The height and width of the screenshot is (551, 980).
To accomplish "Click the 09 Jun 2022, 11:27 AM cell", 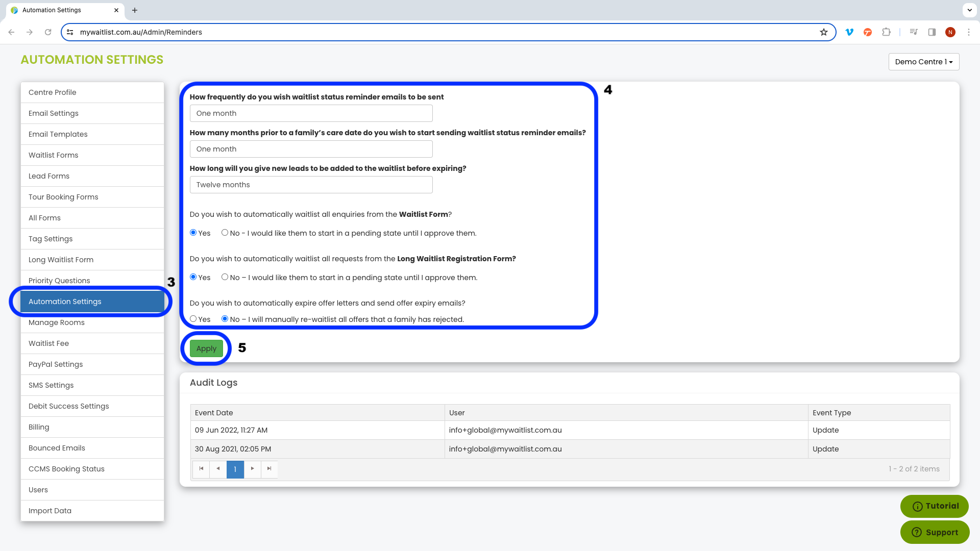I will 317,430.
